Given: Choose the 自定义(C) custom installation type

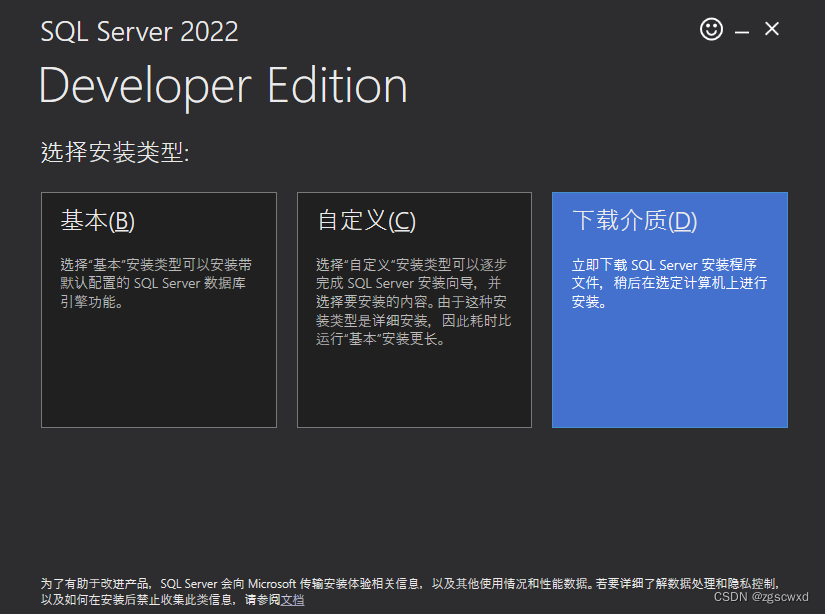Looking at the screenshot, I should pyautogui.click(x=414, y=310).
